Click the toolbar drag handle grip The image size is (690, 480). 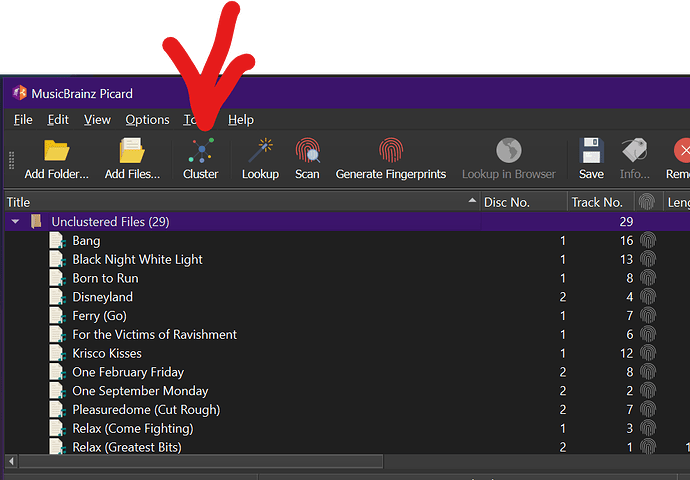pos(11,160)
